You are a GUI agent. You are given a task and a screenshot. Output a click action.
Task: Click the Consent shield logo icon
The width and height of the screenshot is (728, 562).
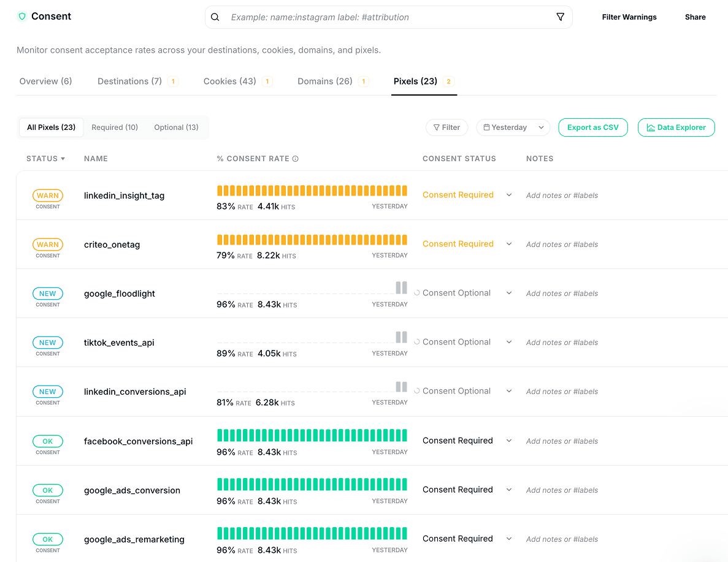(22, 17)
